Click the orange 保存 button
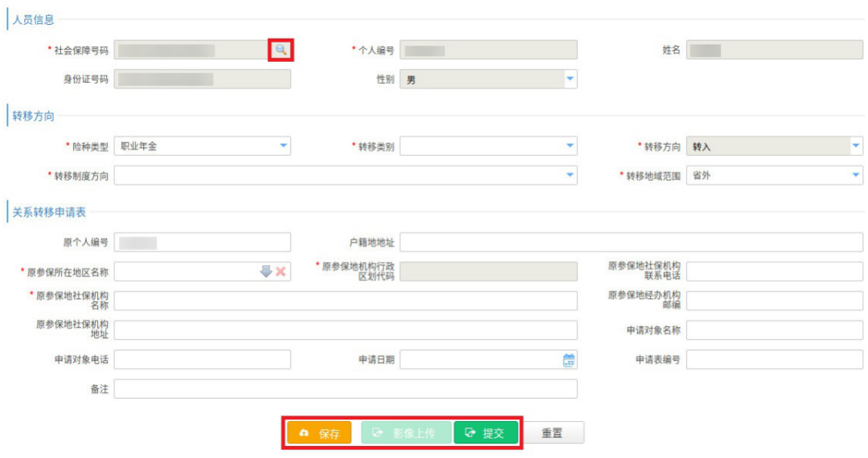The width and height of the screenshot is (868, 458). [x=319, y=433]
